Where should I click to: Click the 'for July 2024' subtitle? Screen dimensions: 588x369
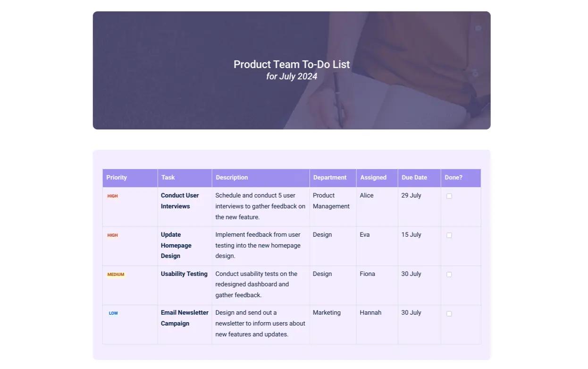[291, 76]
